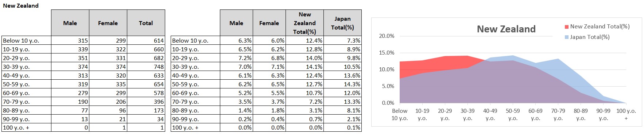Click the blue Japan Total(%) legend swatch
This screenshot has width=644, height=135.
567,37
